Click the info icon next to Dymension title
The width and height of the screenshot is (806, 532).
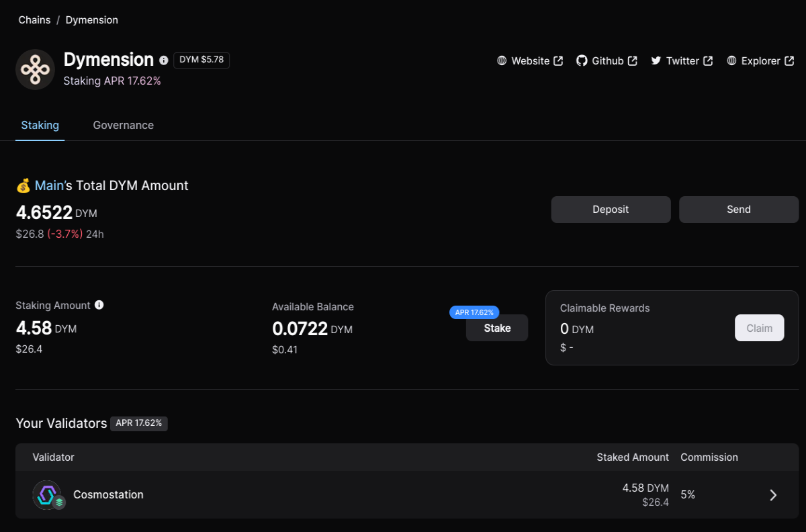[x=164, y=60]
